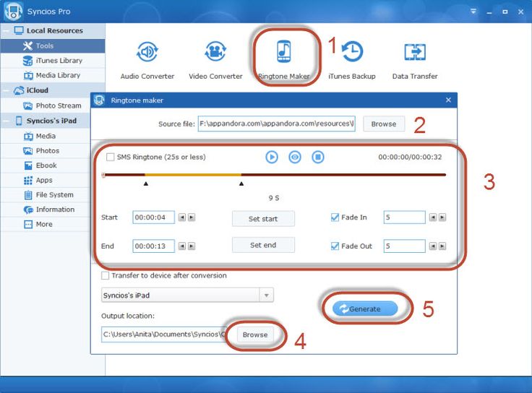This screenshot has width=532, height=393.
Task: Toggle the Fade Out checkbox
Action: click(335, 246)
